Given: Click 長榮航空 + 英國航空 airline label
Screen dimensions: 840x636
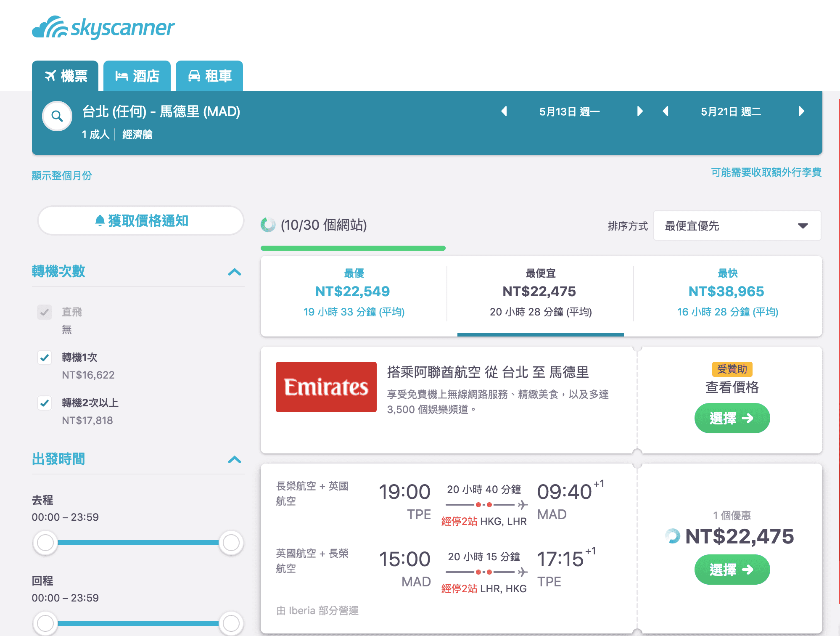Looking at the screenshot, I should coord(312,493).
